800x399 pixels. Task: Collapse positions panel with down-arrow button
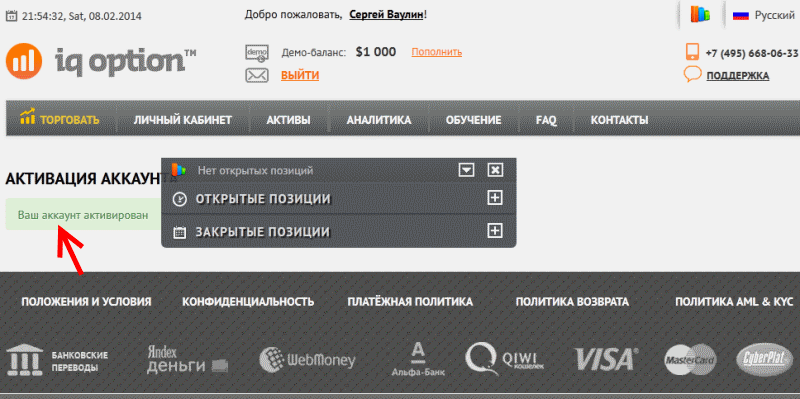(x=466, y=170)
